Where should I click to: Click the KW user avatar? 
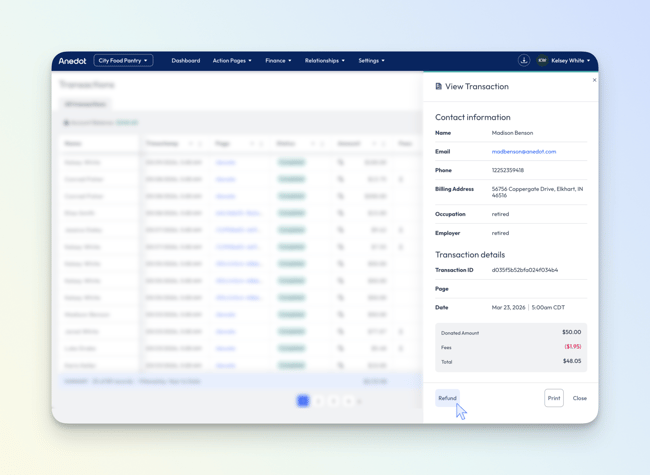(x=542, y=61)
